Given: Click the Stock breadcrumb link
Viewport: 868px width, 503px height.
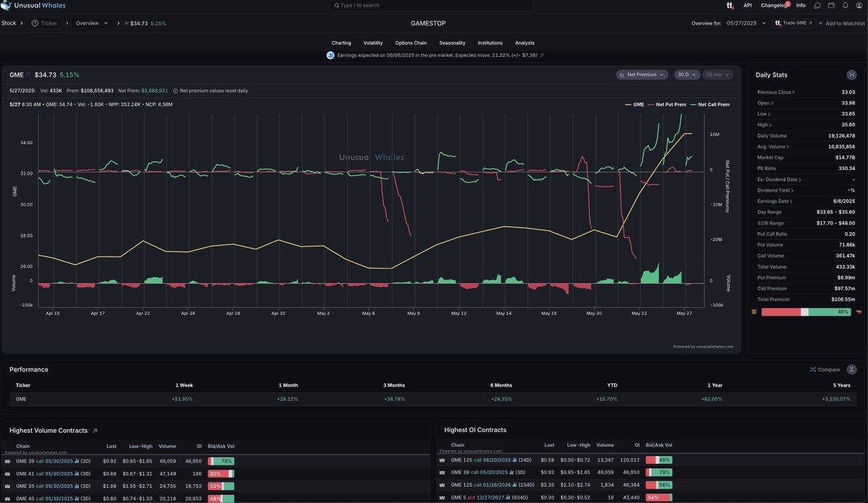Looking at the screenshot, I should 9,23.
